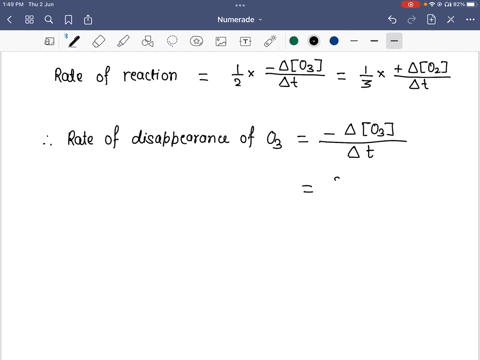
Task: Select the Highlighter tool
Action: click(x=123, y=41)
